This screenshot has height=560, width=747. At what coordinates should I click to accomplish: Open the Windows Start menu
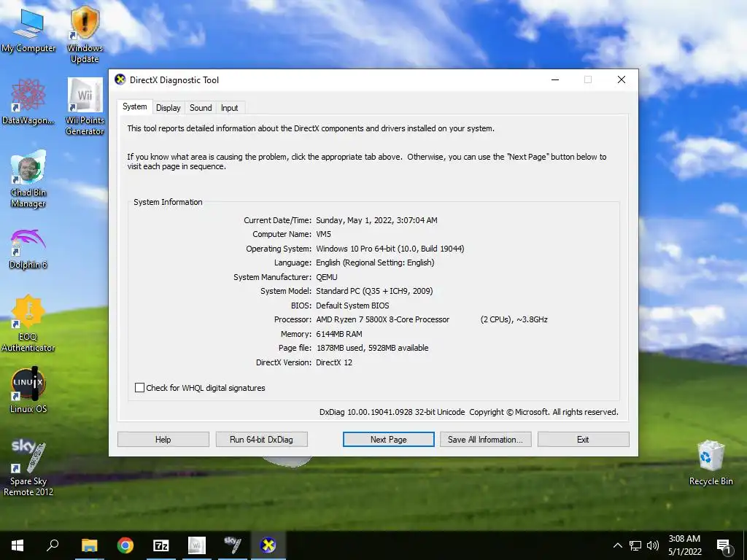click(x=18, y=545)
